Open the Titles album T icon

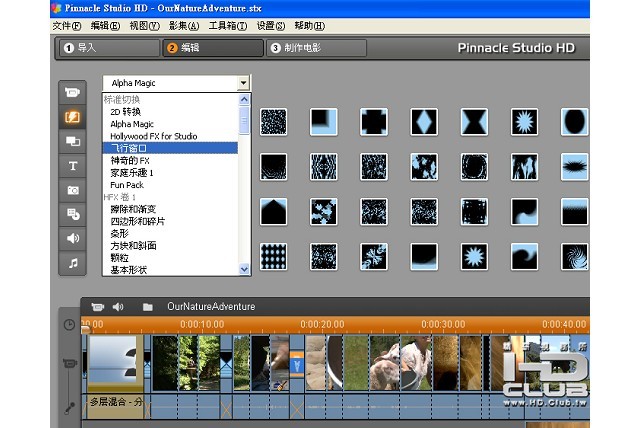pyautogui.click(x=72, y=166)
